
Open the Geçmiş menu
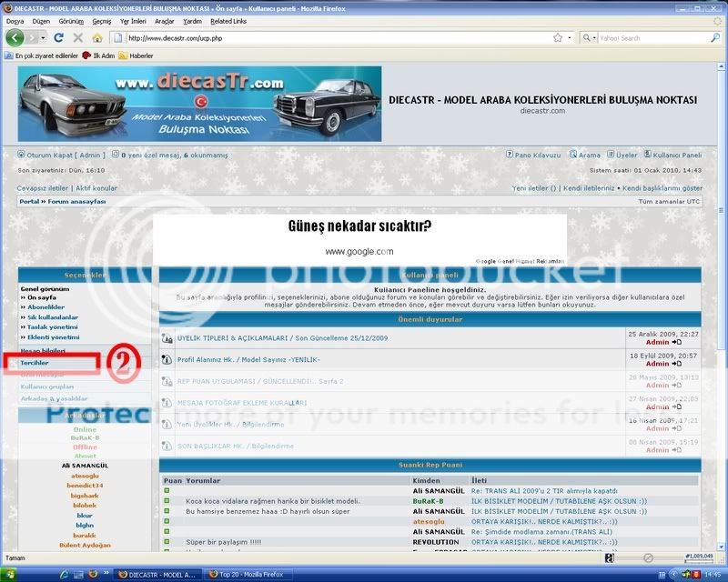click(x=102, y=21)
